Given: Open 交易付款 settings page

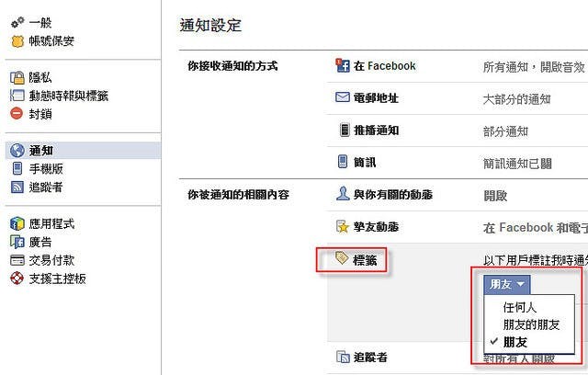Looking at the screenshot, I should coord(51,260).
